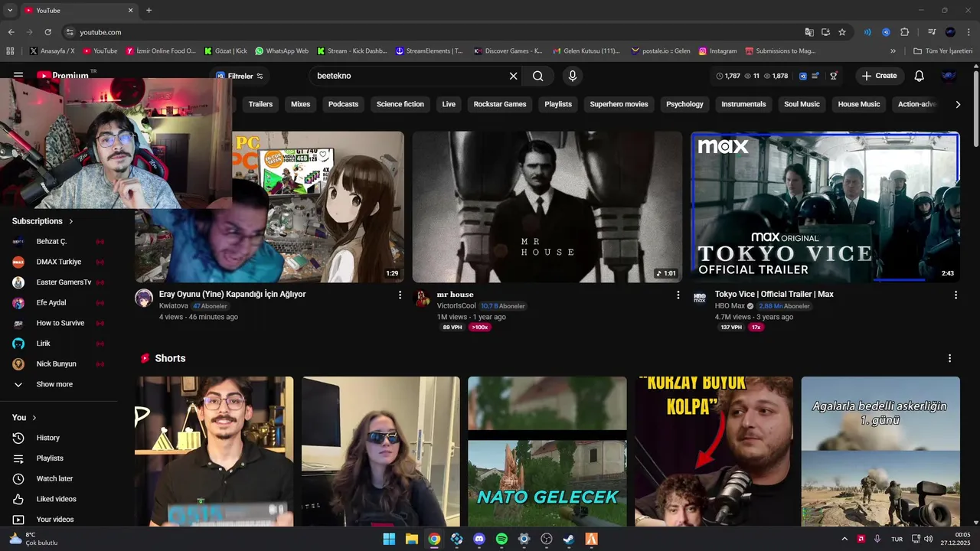
Task: Open the media control icon in Chrome toolbar
Action: [x=932, y=32]
